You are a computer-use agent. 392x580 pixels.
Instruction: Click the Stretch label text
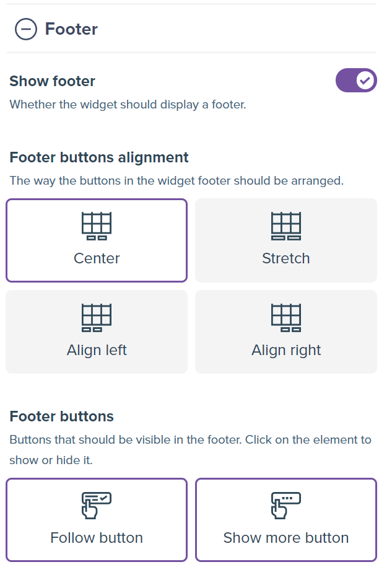tap(286, 258)
